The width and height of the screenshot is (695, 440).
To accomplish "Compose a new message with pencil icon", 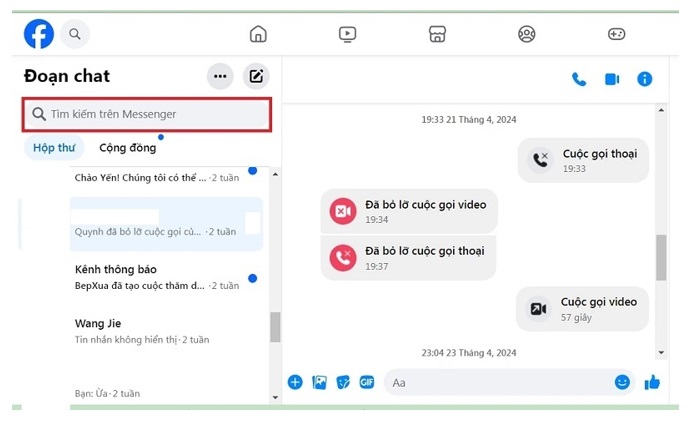I will click(256, 76).
